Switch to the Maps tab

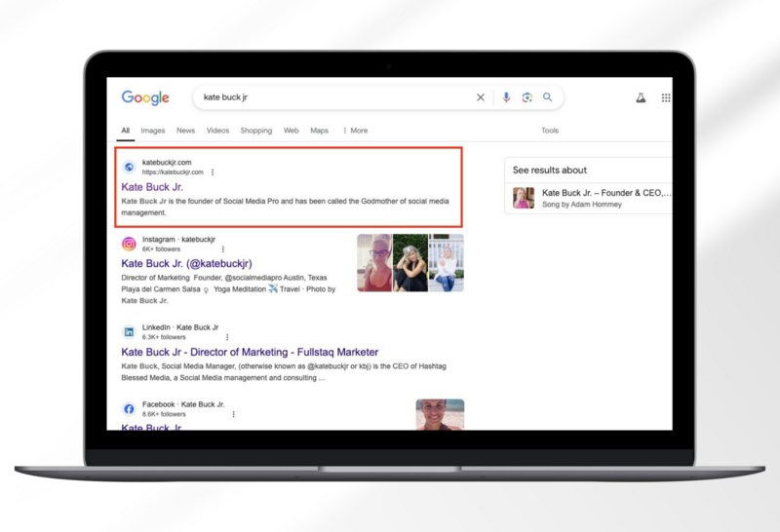[x=320, y=131]
